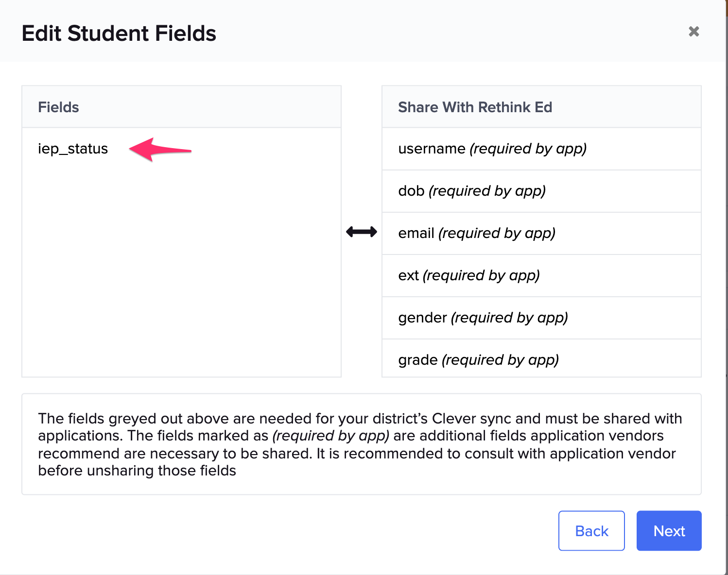
Task: Toggle the email field out of sharing
Action: coord(476,233)
